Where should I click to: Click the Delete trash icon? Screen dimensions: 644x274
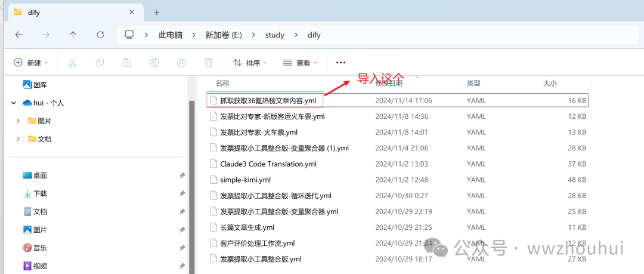click(x=208, y=63)
